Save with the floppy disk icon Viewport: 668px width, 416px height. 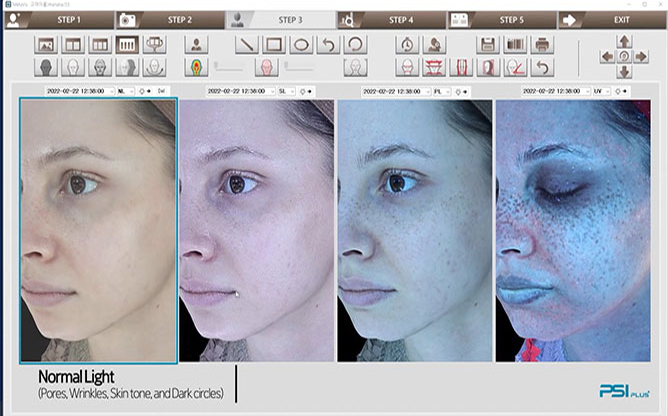[x=488, y=44]
